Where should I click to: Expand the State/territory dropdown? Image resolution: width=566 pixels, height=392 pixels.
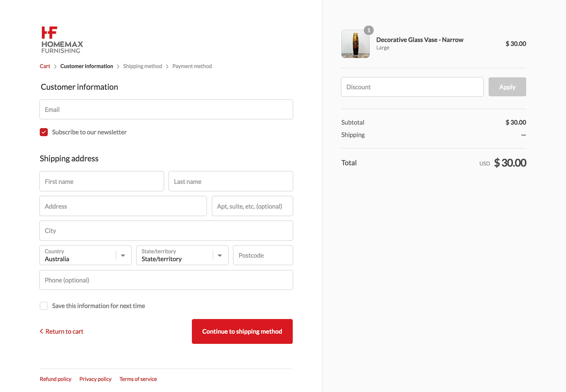pyautogui.click(x=182, y=255)
